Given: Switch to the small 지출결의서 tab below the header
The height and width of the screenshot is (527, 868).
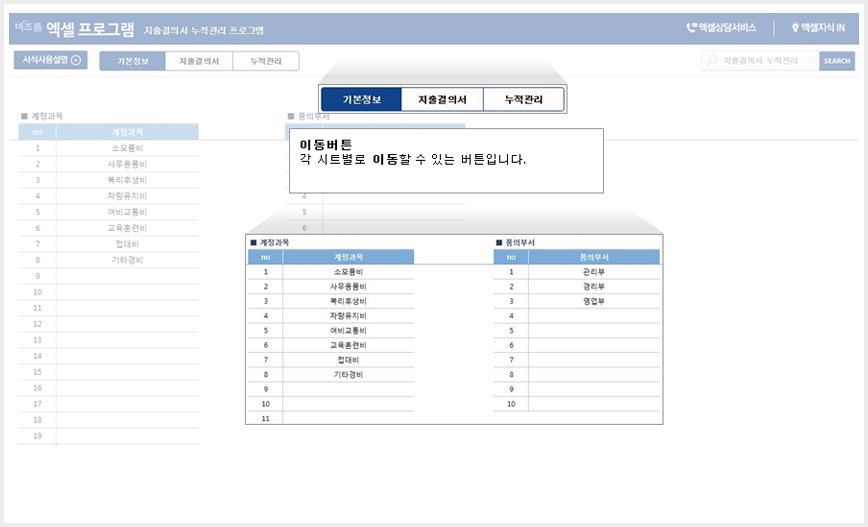Looking at the screenshot, I should [199, 61].
